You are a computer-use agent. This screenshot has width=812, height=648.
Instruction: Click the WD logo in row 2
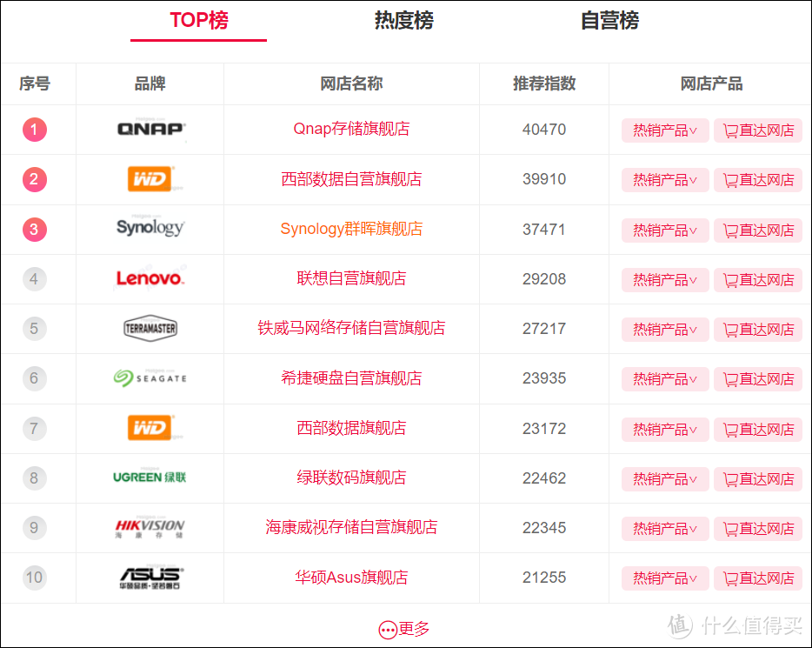(x=150, y=178)
